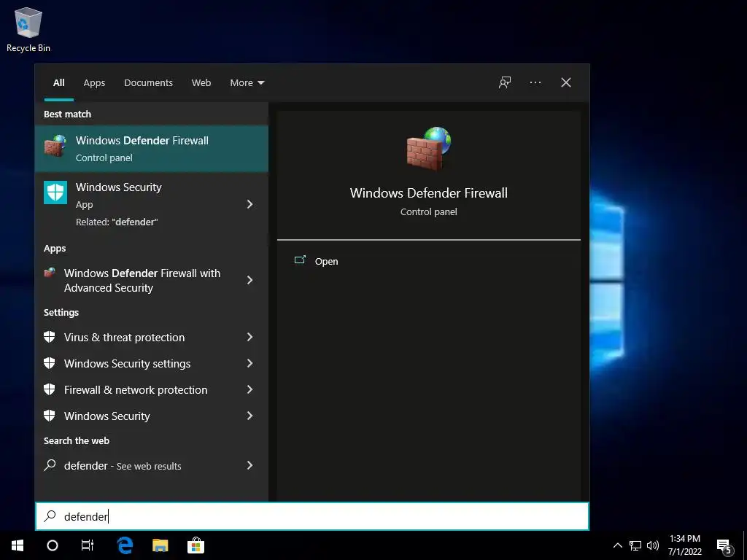The height and width of the screenshot is (560, 747).
Task: Click the large firewall icon in preview pane
Action: [x=428, y=148]
